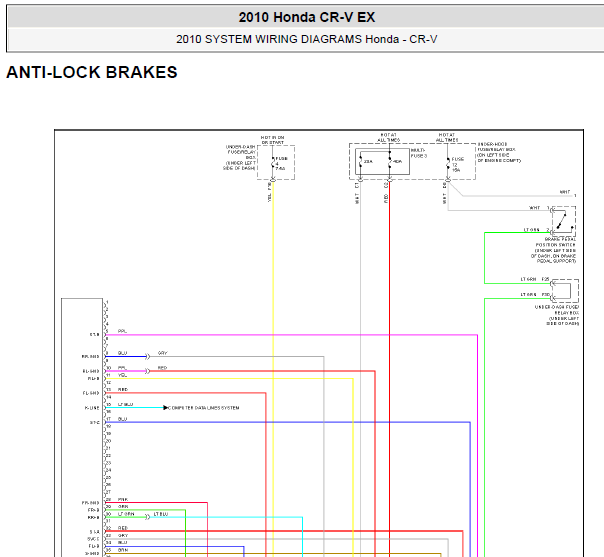Click the "BLU" wire label at pin 17
The height and width of the screenshot is (557, 604).
[122, 419]
